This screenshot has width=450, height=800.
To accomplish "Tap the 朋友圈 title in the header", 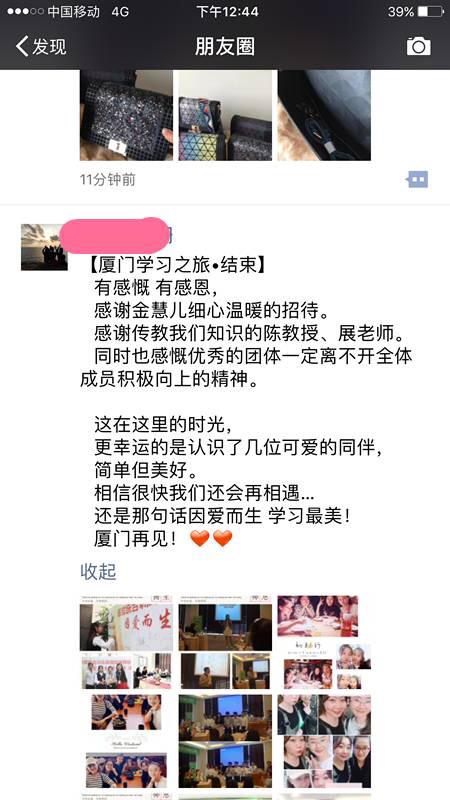I will 224,46.
